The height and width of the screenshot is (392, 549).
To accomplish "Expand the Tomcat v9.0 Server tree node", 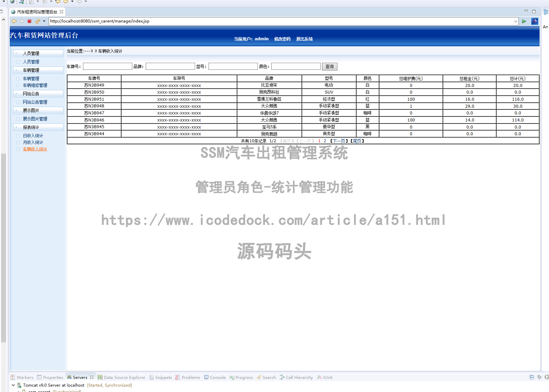I will pyautogui.click(x=13, y=385).
